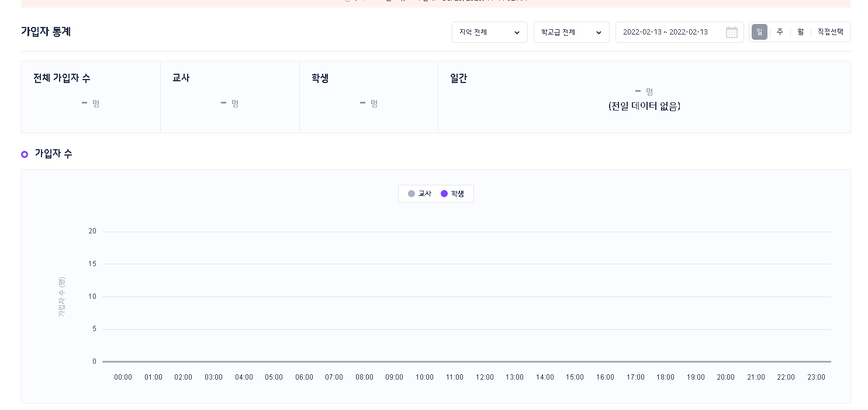The width and height of the screenshot is (868, 410).
Task: Click the 12:00 label on chart axis
Action: click(485, 377)
